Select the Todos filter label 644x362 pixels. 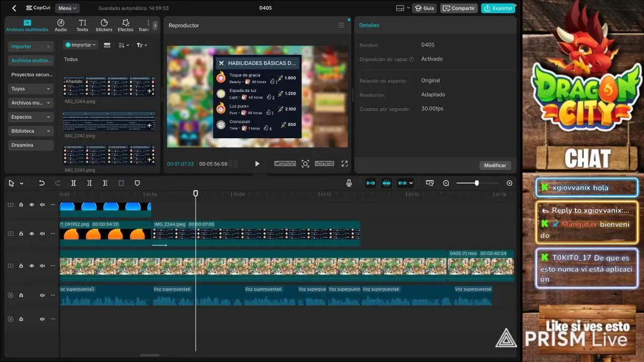[x=71, y=59]
